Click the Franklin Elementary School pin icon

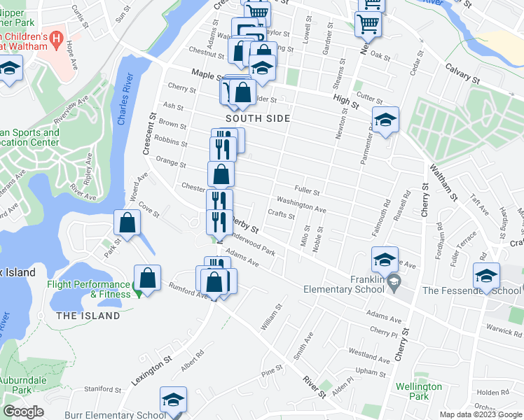(394, 283)
